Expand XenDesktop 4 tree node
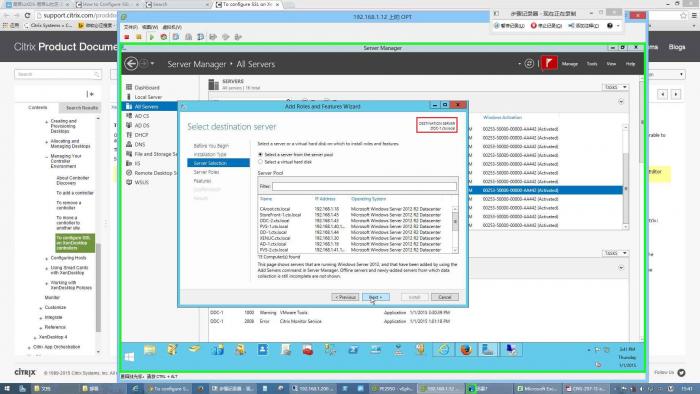The height and width of the screenshot is (394, 700). pos(35,337)
